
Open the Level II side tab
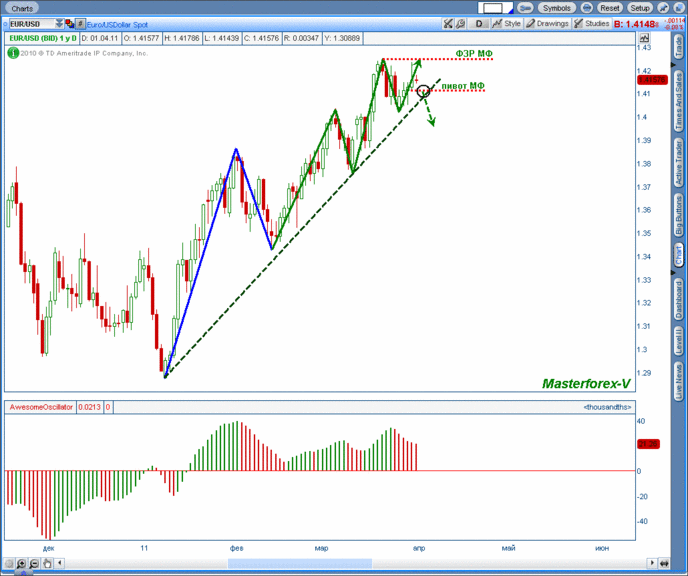point(678,341)
